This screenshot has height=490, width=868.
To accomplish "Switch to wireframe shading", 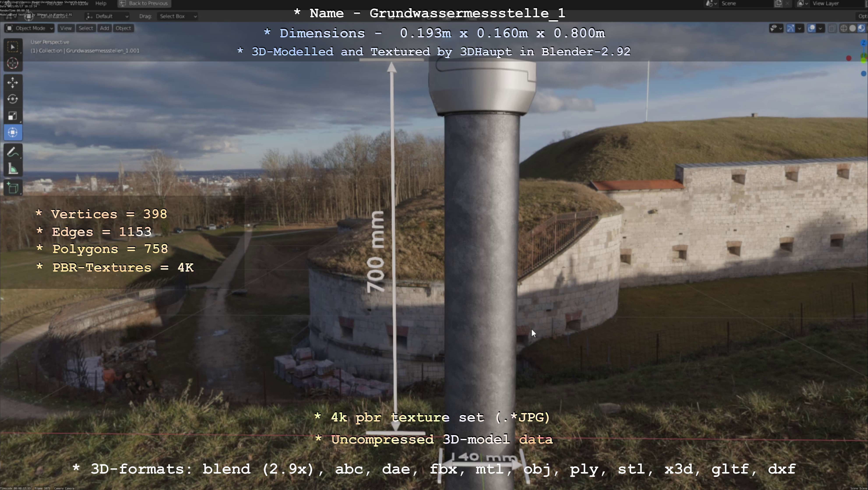I will tap(844, 28).
